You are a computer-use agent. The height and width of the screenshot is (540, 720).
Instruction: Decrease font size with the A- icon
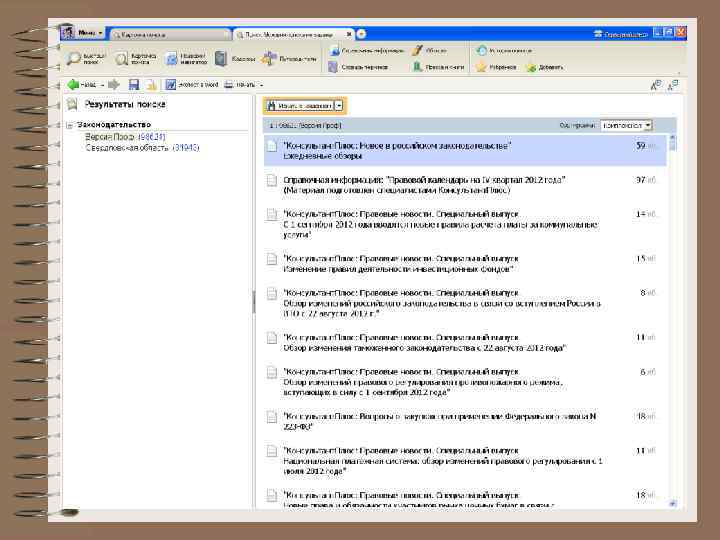[x=673, y=85]
